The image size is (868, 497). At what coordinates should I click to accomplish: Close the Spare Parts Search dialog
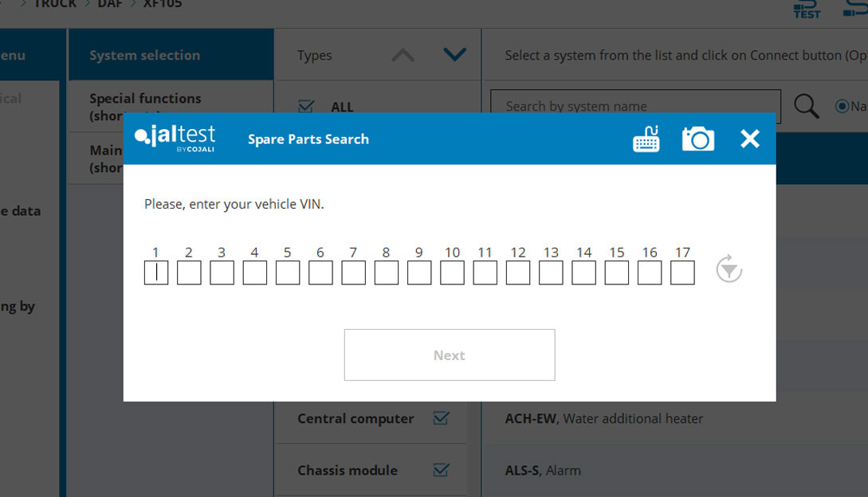click(750, 139)
